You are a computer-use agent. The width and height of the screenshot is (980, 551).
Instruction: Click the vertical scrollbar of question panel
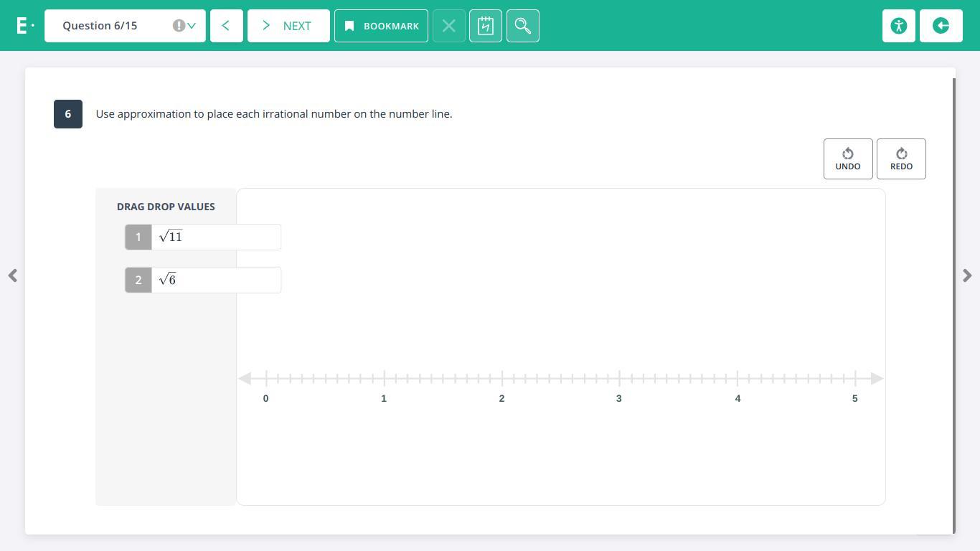(953, 306)
